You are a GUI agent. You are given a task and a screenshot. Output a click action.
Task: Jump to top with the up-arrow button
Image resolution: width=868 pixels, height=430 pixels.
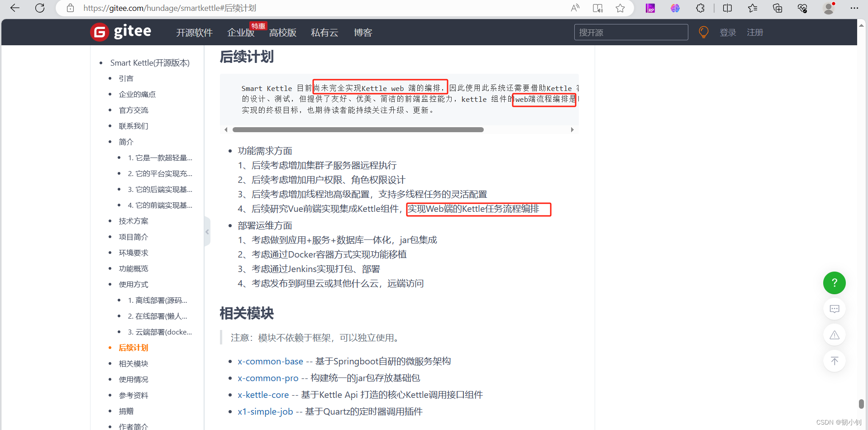[835, 361]
